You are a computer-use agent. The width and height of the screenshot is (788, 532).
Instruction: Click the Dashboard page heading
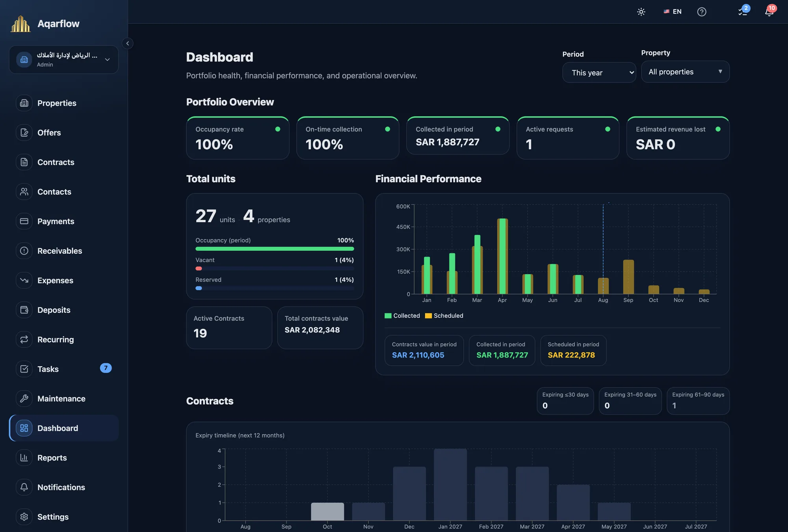(219, 57)
